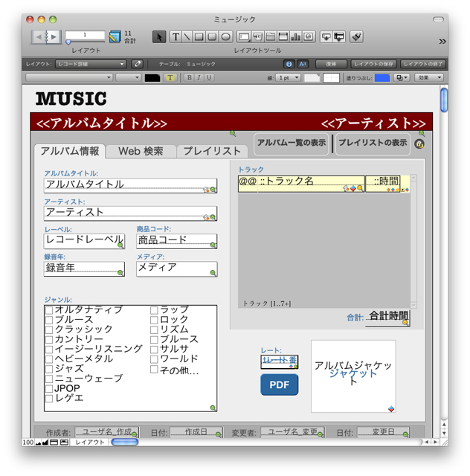Click the new layout notepad icon

coord(115,37)
